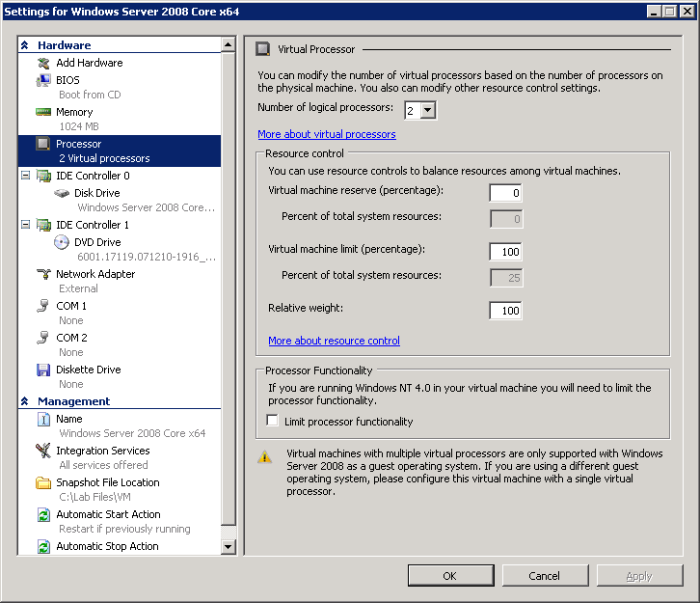This screenshot has height=603, width=700.
Task: Select Diskette Drive entry label
Action: 89,370
